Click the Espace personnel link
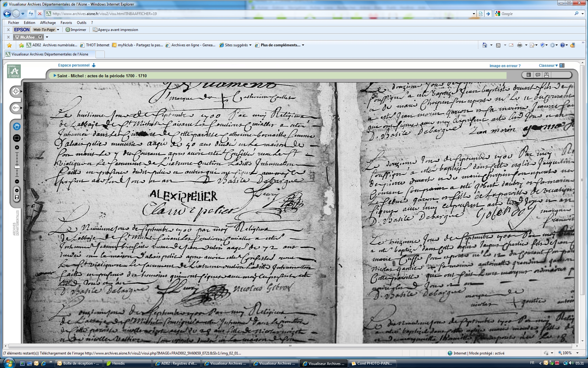 pos(74,65)
